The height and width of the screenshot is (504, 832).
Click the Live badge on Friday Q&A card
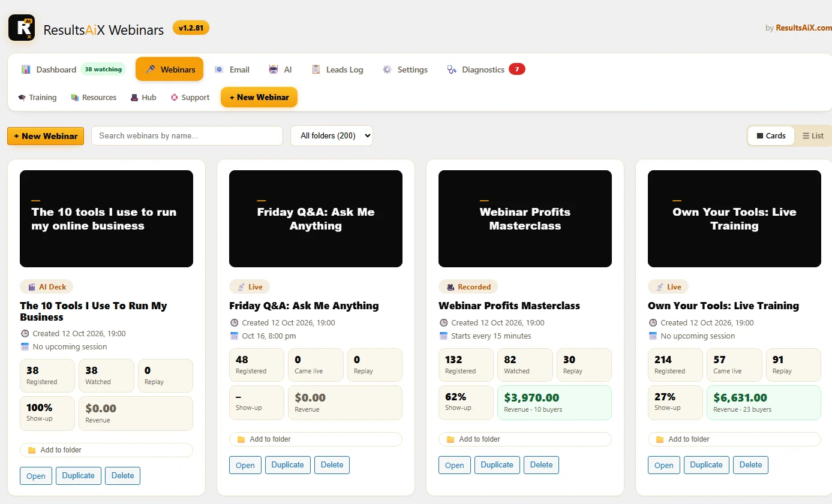pos(250,287)
